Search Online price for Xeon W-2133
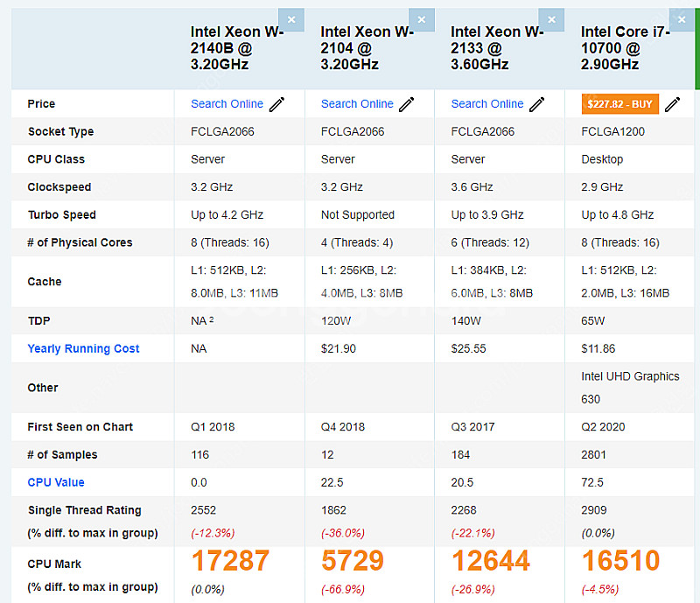The width and height of the screenshot is (700, 603). tap(487, 103)
